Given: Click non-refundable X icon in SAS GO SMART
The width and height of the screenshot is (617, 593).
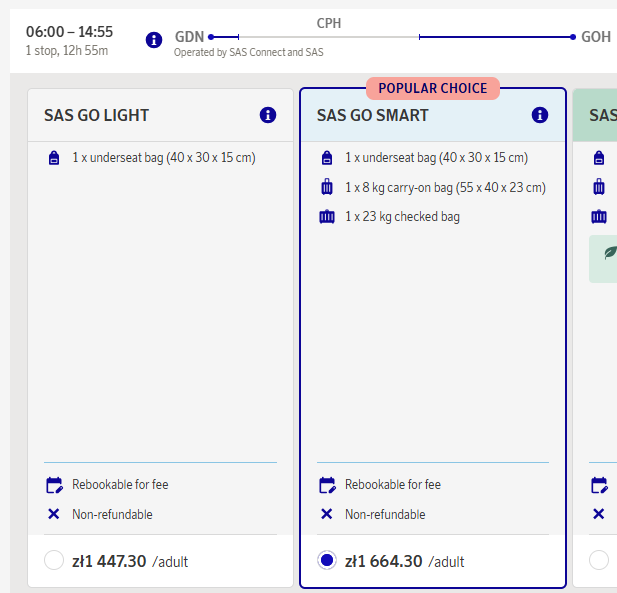Looking at the screenshot, I should coord(326,514).
